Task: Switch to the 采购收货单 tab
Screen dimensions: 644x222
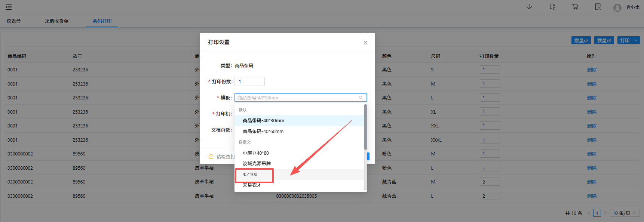Action: pyautogui.click(x=56, y=21)
